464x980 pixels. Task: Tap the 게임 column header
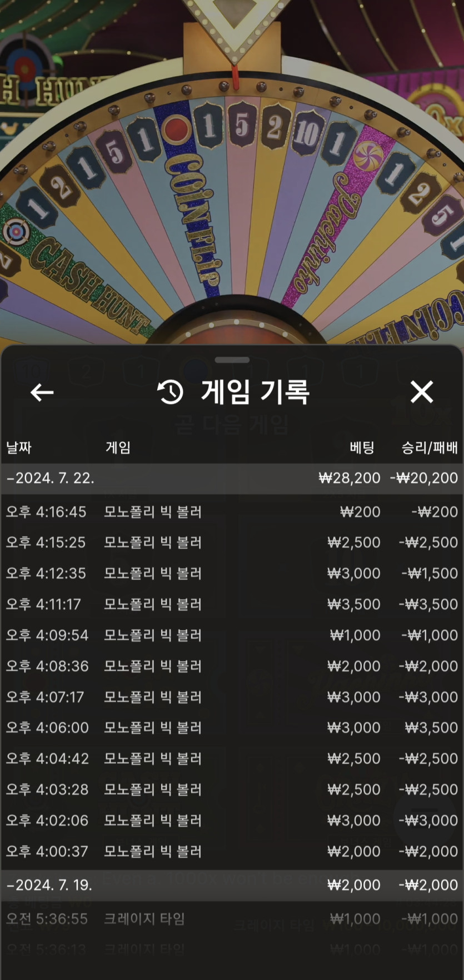[118, 447]
